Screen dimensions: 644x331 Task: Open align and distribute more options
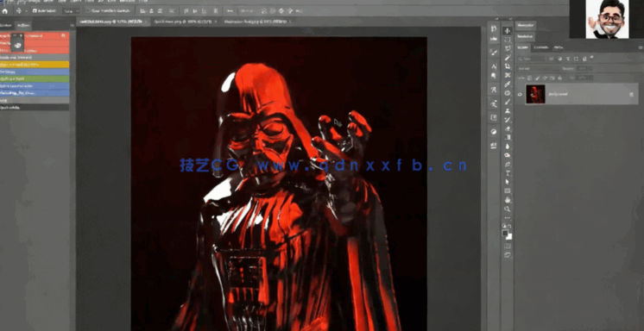230,10
